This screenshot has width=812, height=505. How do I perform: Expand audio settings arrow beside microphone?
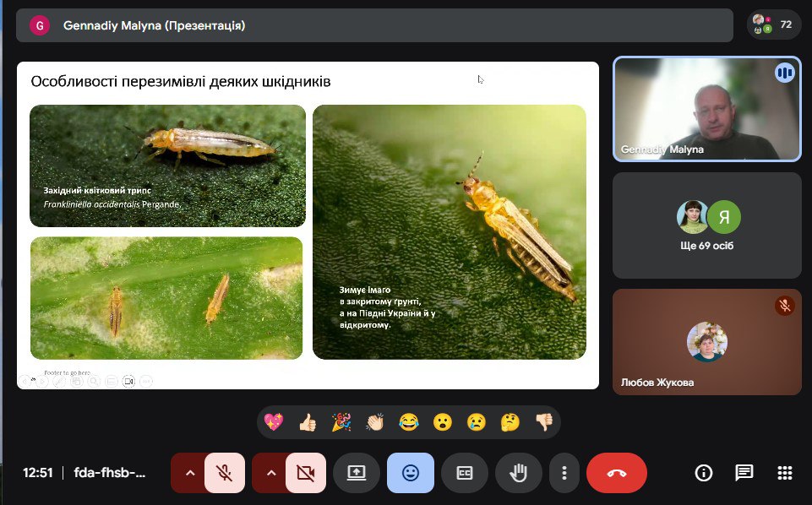tap(189, 473)
